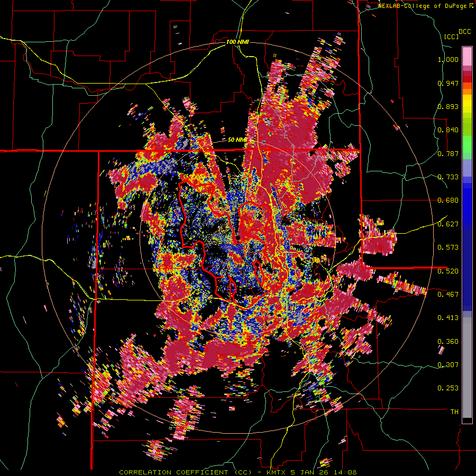
Task: Select the 1.000 scale value
Action: pos(448,59)
